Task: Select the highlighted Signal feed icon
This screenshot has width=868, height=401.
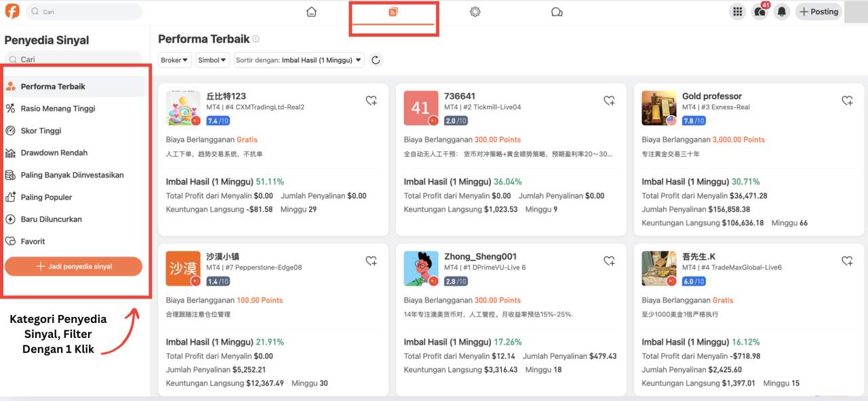Action: (x=393, y=12)
